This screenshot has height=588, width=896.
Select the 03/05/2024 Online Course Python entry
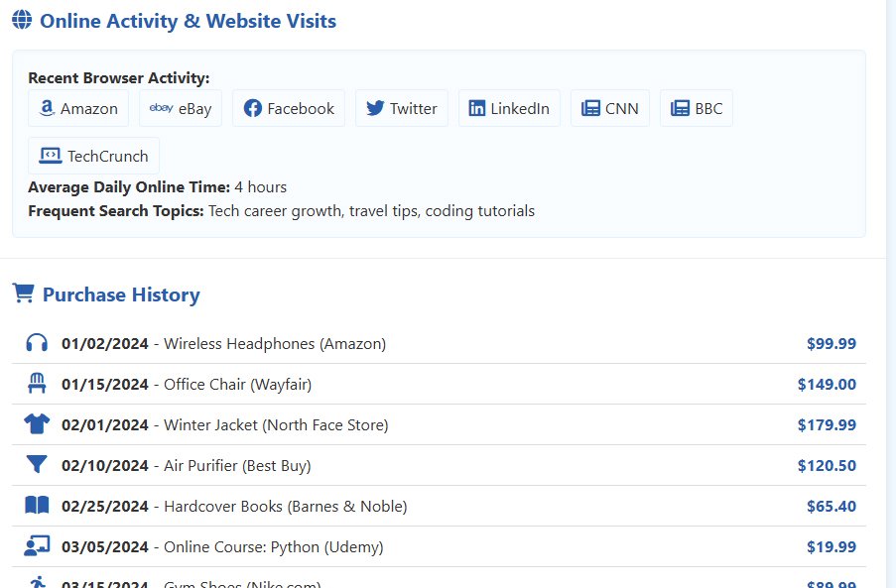(x=439, y=545)
